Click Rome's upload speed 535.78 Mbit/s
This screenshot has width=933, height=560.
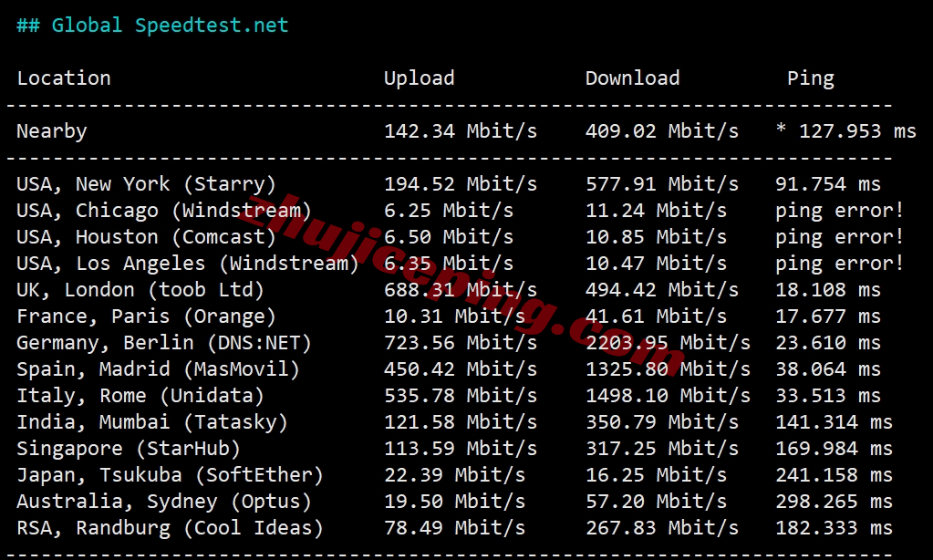(x=460, y=396)
